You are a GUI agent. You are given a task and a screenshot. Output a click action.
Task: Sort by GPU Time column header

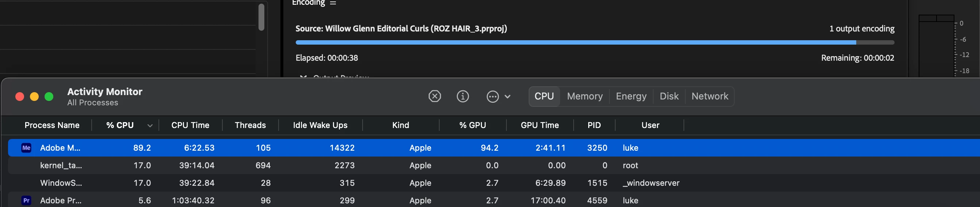click(x=540, y=125)
